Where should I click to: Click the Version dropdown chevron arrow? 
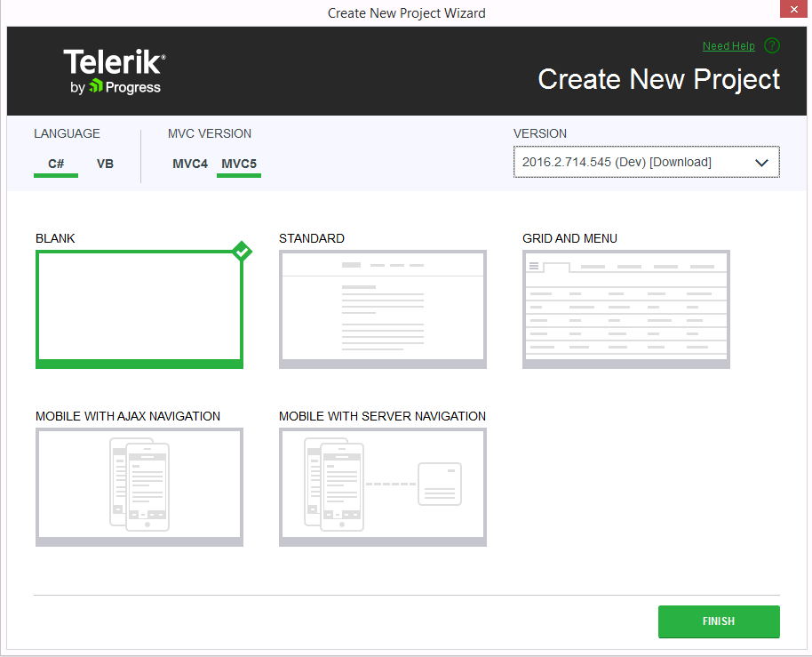(761, 163)
